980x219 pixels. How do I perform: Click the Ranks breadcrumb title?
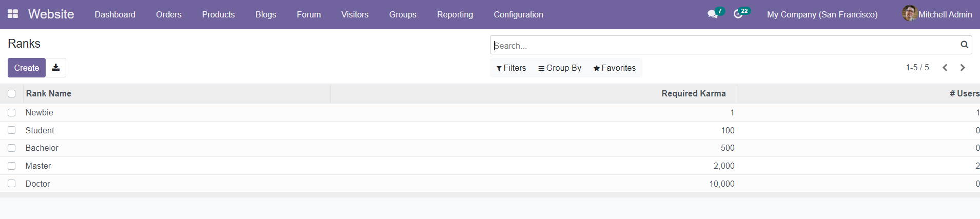[24, 44]
